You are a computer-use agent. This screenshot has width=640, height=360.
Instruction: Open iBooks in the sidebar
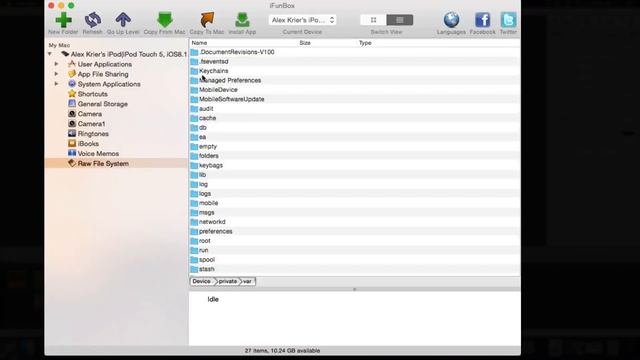coord(88,144)
